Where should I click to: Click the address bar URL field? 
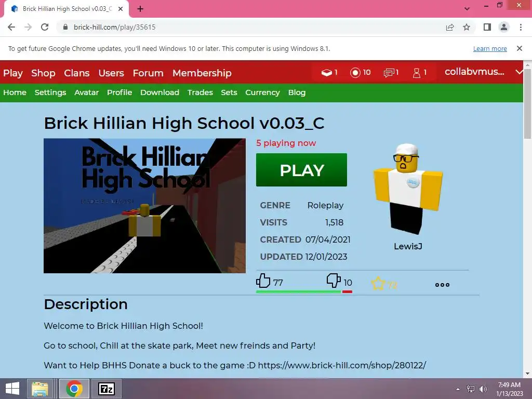(x=251, y=27)
